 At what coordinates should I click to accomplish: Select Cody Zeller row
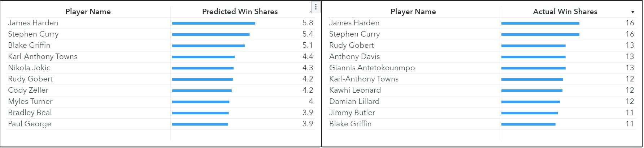(161, 90)
